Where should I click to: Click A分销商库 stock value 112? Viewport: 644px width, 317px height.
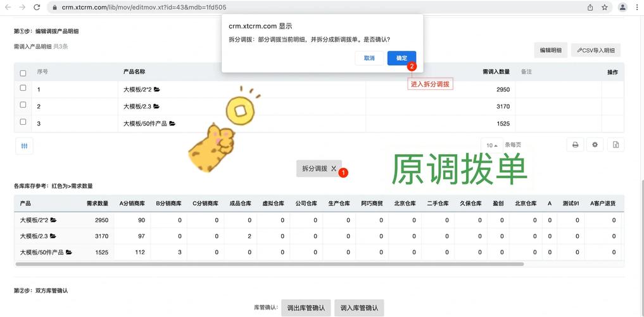140,252
